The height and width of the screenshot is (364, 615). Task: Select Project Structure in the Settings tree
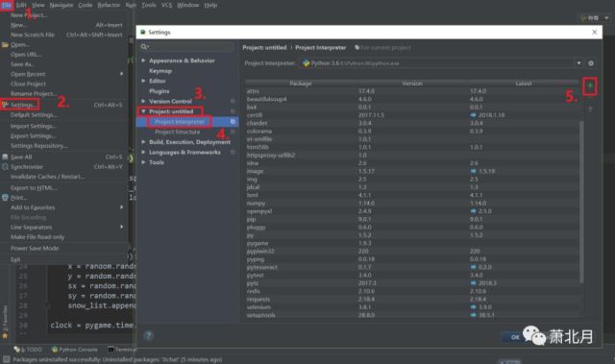tap(177, 132)
